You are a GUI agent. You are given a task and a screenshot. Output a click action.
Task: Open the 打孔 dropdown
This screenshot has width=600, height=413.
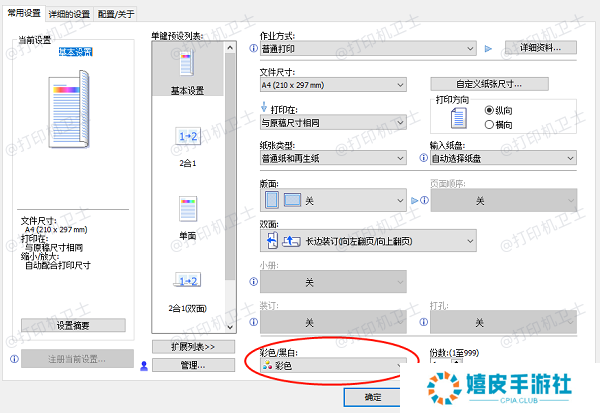(x=503, y=322)
